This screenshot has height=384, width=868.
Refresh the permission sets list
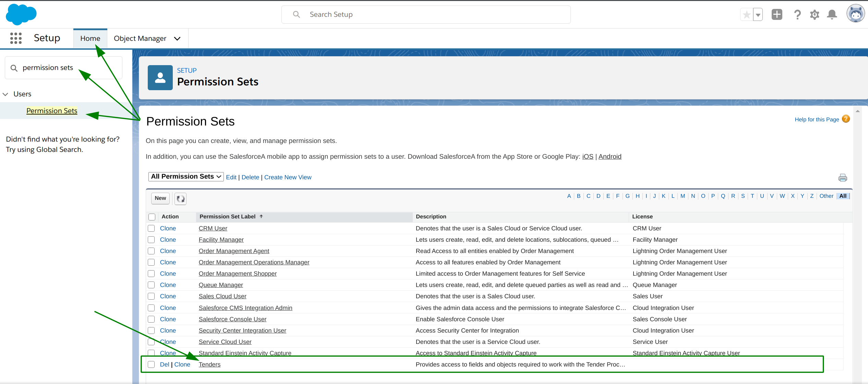coord(180,199)
